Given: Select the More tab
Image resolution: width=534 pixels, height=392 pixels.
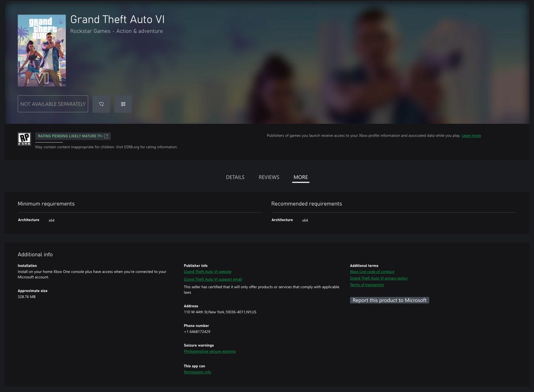Looking at the screenshot, I should 300,177.
